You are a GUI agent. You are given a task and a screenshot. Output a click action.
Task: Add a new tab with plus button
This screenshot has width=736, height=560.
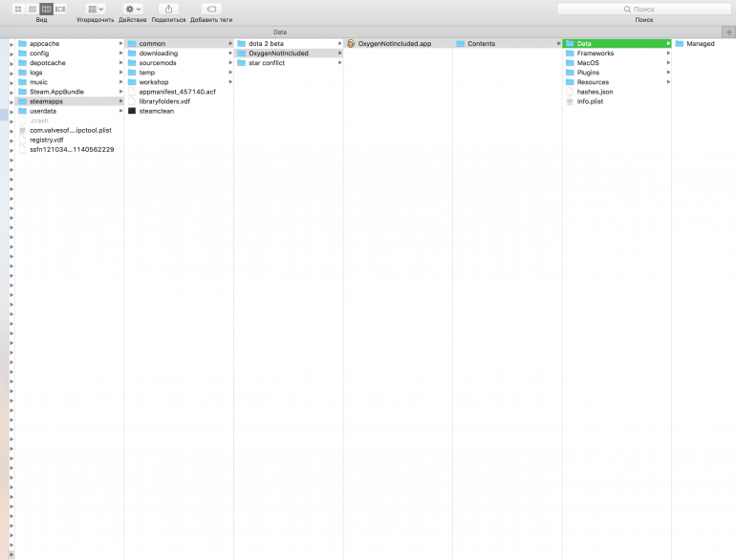(x=729, y=32)
